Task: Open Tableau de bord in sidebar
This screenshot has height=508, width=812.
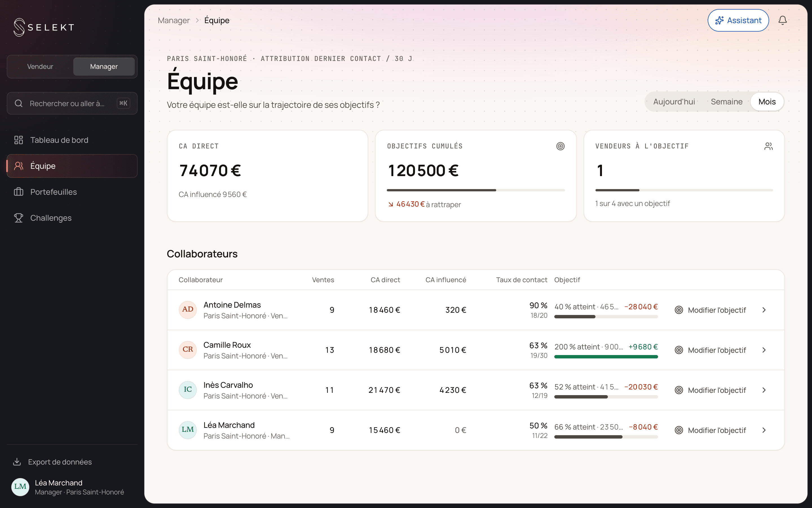Action: click(72, 140)
